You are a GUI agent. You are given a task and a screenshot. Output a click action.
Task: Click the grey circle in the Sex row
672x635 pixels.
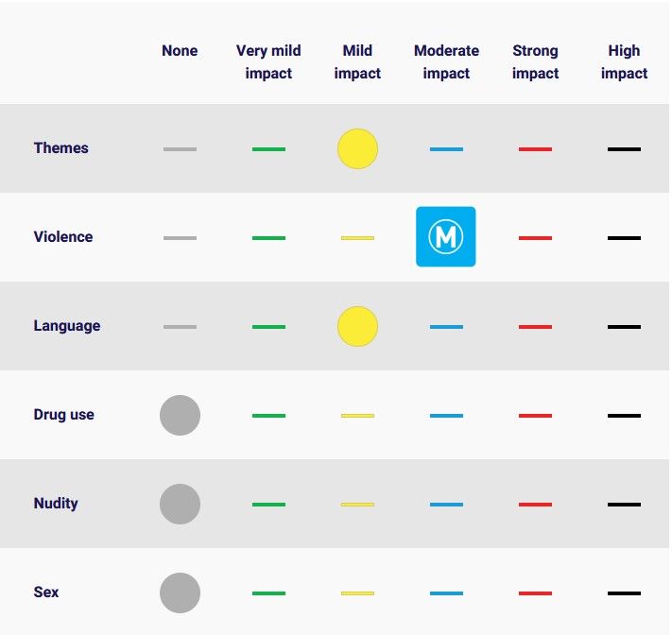[x=180, y=592]
